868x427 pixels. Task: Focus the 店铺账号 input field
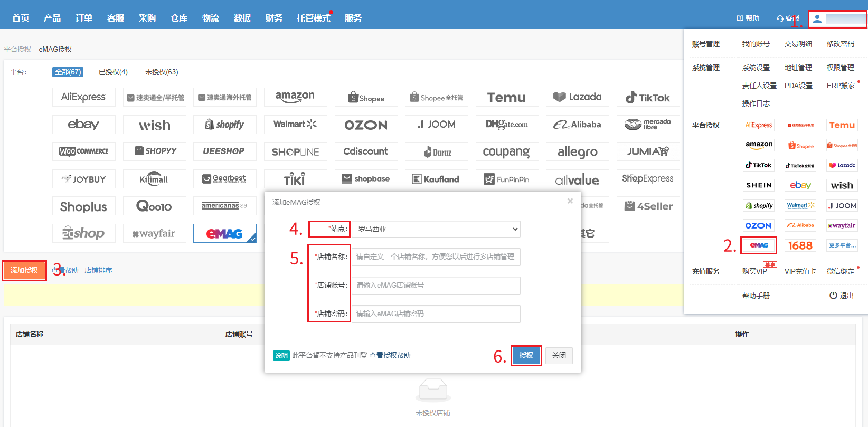point(436,286)
